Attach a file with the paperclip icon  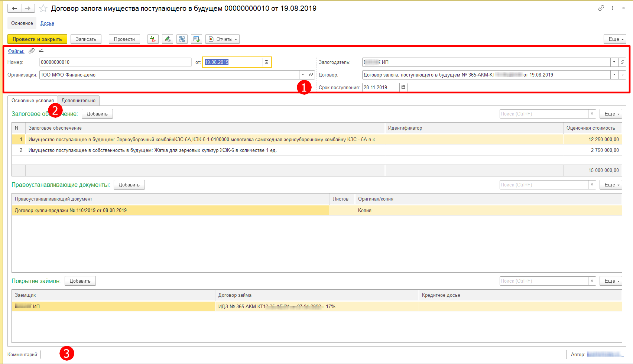coord(32,51)
